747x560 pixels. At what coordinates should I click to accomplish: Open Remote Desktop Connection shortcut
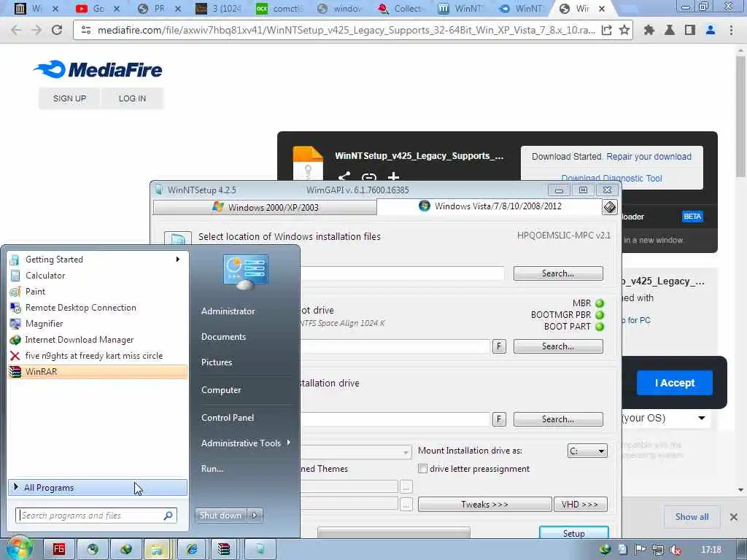click(98, 308)
